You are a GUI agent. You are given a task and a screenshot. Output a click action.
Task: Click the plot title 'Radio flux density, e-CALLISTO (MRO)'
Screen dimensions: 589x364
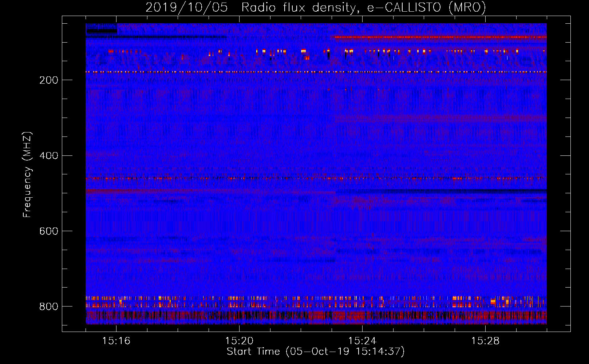[x=364, y=7]
